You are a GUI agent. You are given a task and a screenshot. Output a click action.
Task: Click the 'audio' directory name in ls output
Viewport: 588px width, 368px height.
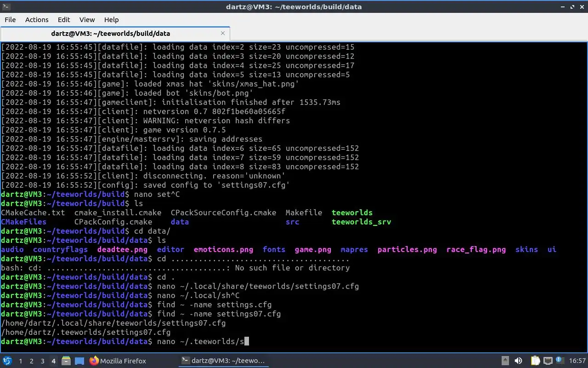click(12, 249)
